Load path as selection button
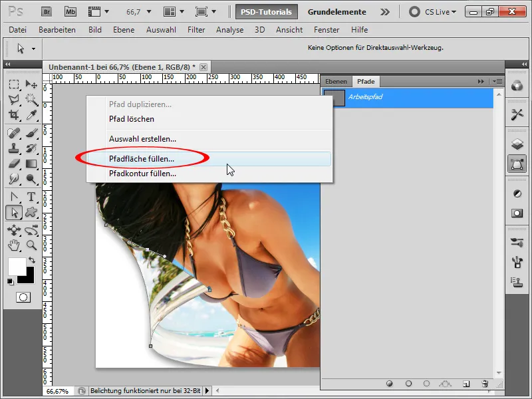The height and width of the screenshot is (399, 532). (x=426, y=384)
